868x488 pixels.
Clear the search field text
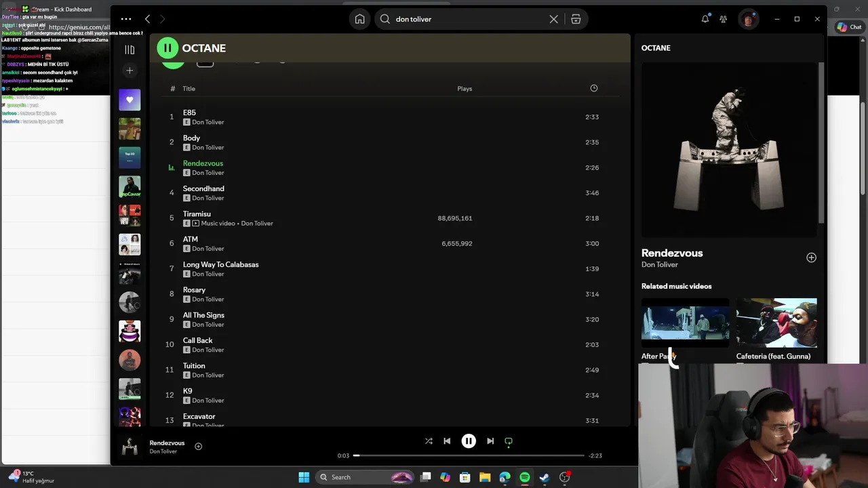click(x=553, y=19)
